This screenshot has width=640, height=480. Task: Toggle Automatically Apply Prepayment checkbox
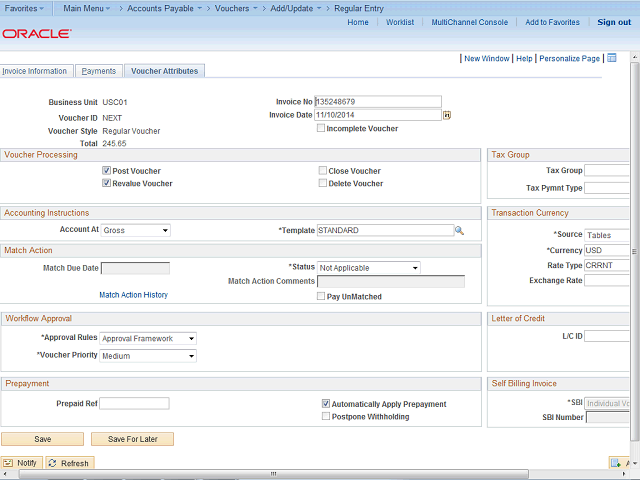326,404
